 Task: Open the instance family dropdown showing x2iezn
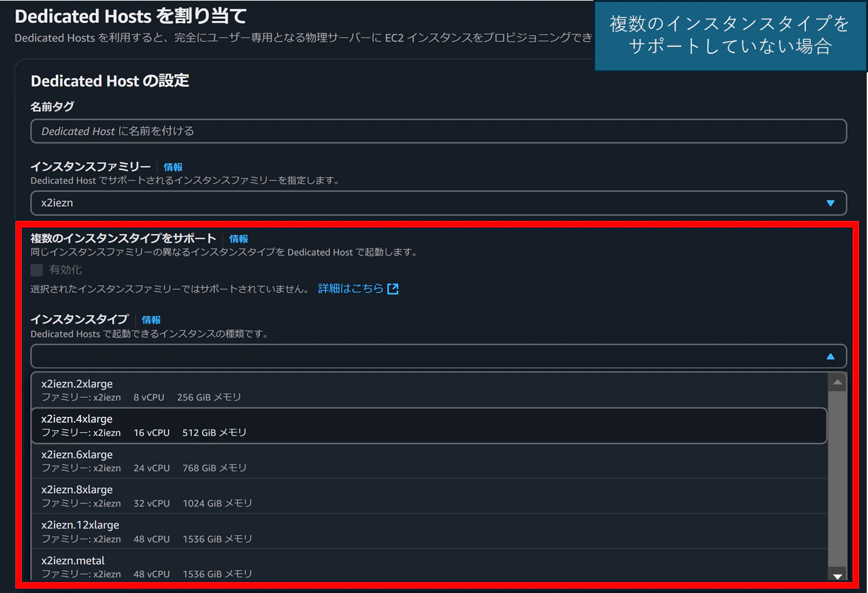[438, 203]
